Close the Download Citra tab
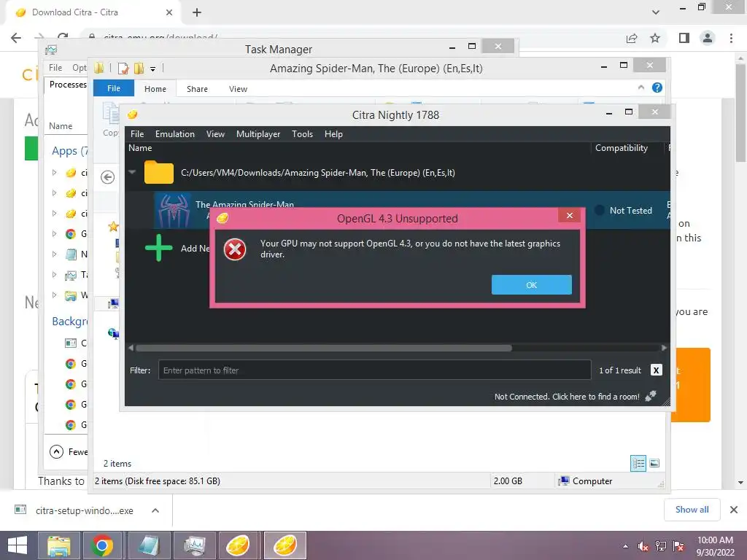Image resolution: width=747 pixels, height=560 pixels. (x=169, y=12)
